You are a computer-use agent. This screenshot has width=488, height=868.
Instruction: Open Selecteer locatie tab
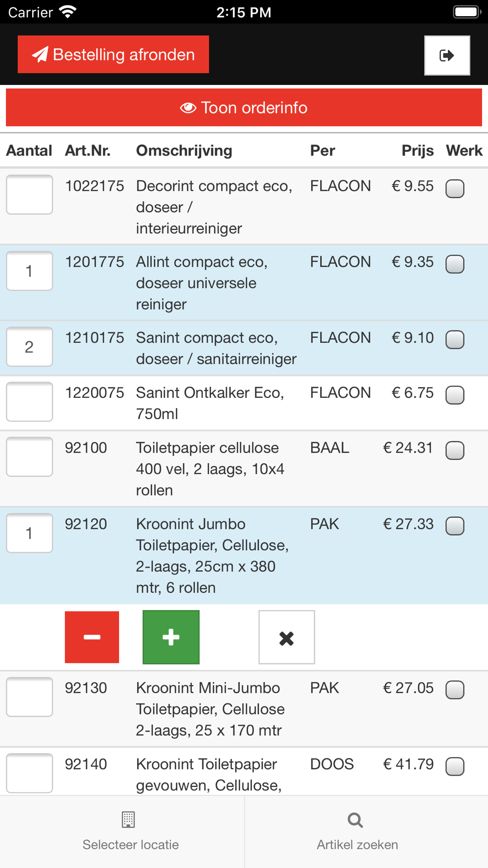(x=130, y=831)
